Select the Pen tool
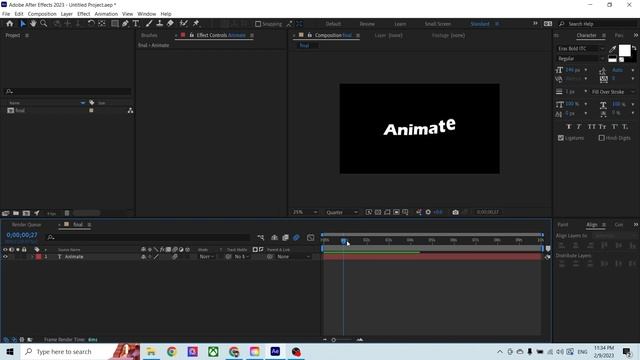The height and width of the screenshot is (360, 640). (125, 24)
